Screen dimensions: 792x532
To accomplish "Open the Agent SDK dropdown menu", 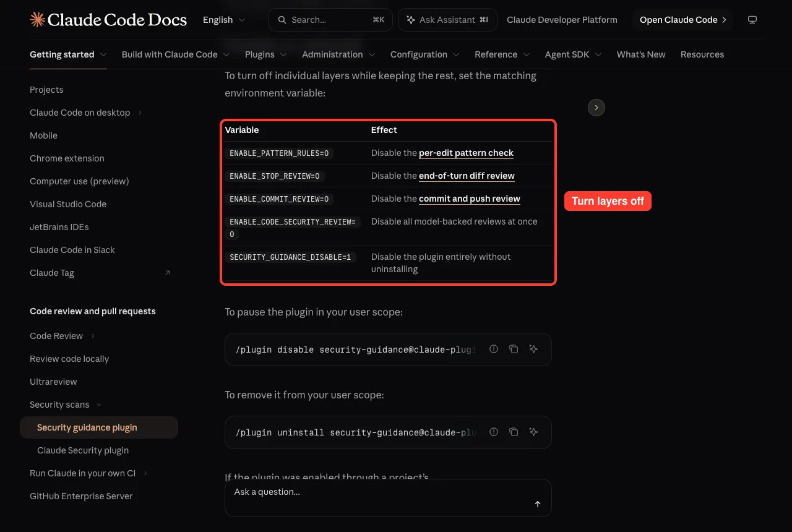I will [574, 54].
